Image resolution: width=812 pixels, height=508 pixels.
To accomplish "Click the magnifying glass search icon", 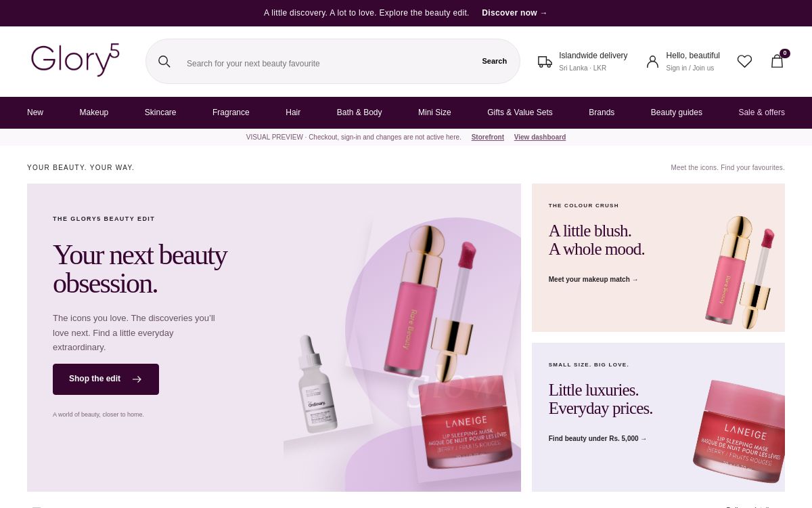I will [x=164, y=62].
